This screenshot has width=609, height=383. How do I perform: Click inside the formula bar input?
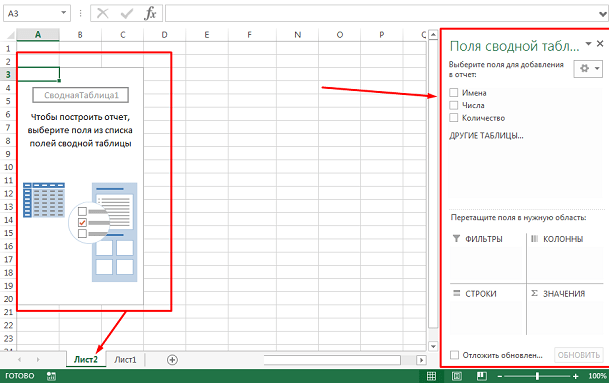point(383,14)
